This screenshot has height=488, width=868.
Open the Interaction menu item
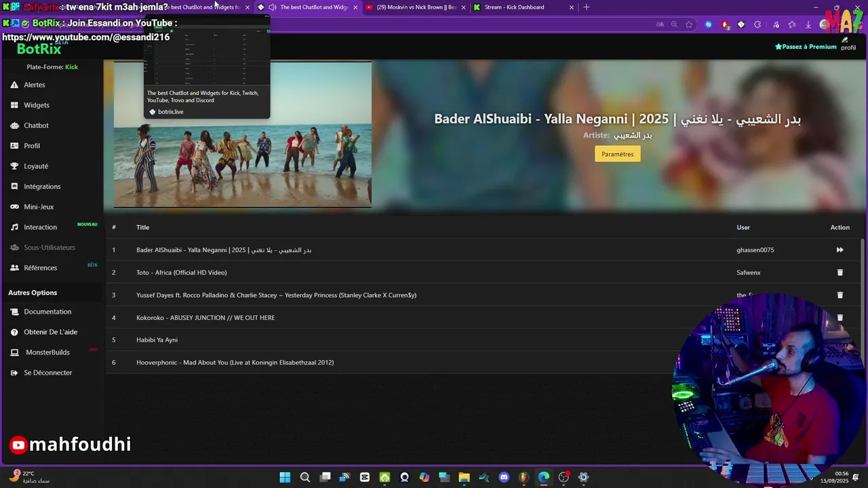(40, 227)
